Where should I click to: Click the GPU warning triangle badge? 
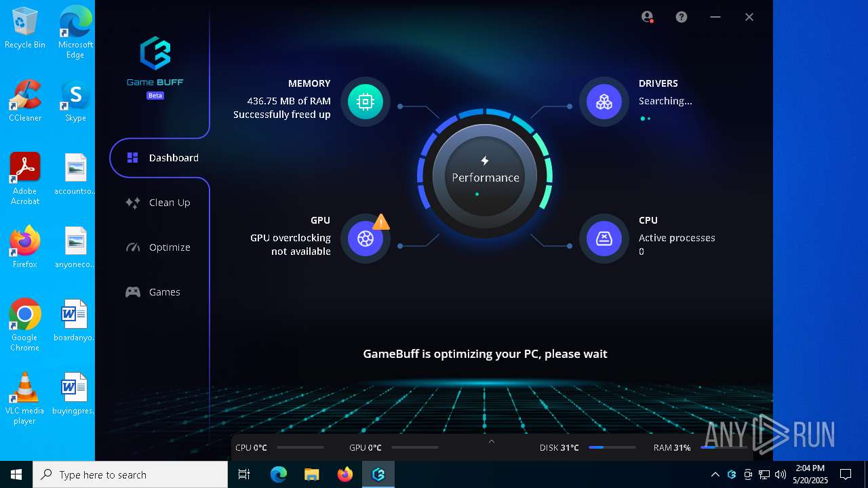coord(381,222)
